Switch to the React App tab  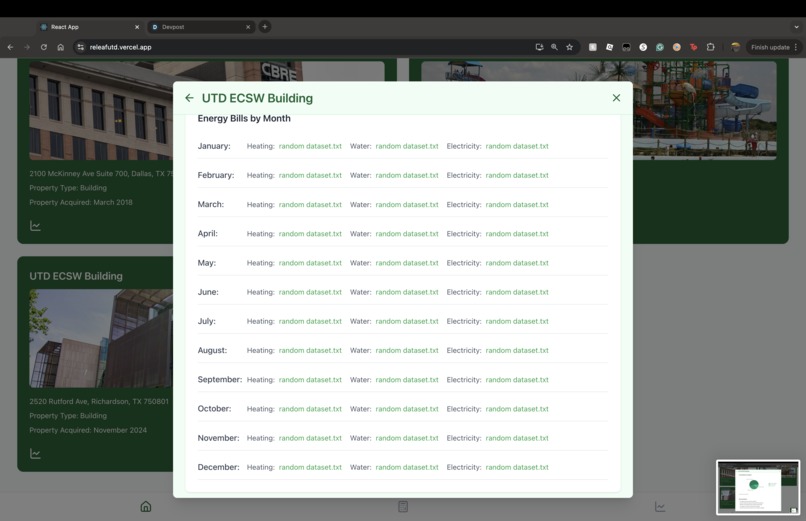coord(90,27)
